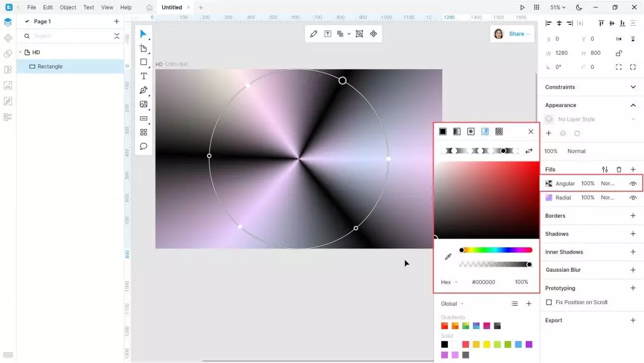Switch to the Untitled document tab
The image size is (644, 363).
[172, 8]
